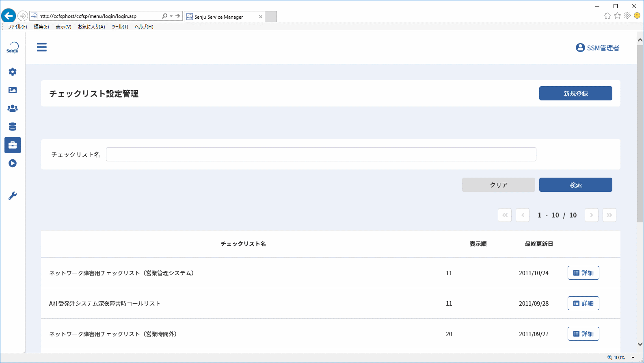This screenshot has height=363, width=644.
Task: Click the SSM管理者 user account icon
Action: [x=580, y=48]
